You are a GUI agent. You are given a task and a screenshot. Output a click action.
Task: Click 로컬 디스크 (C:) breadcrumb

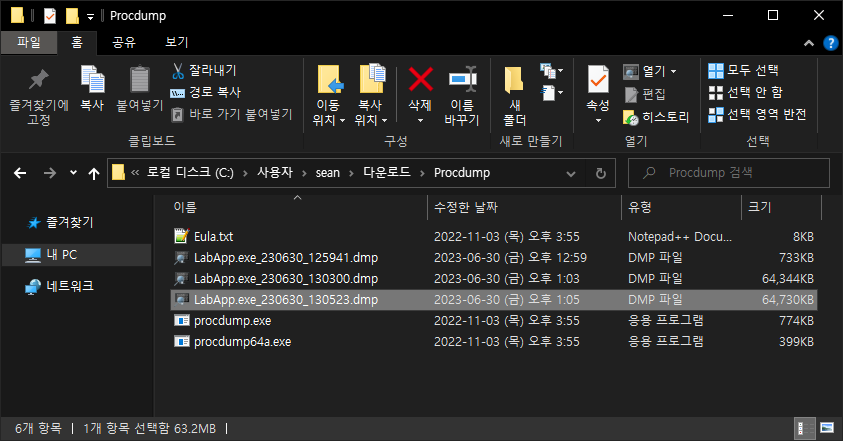(x=190, y=173)
